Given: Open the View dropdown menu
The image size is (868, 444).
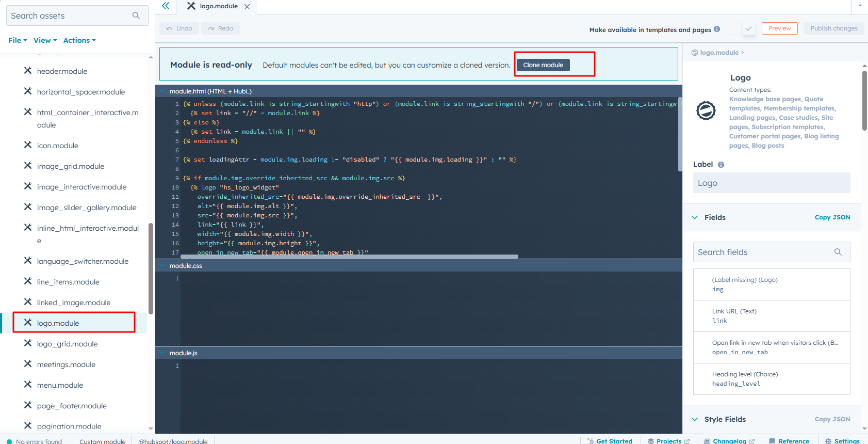Looking at the screenshot, I should 45,40.
